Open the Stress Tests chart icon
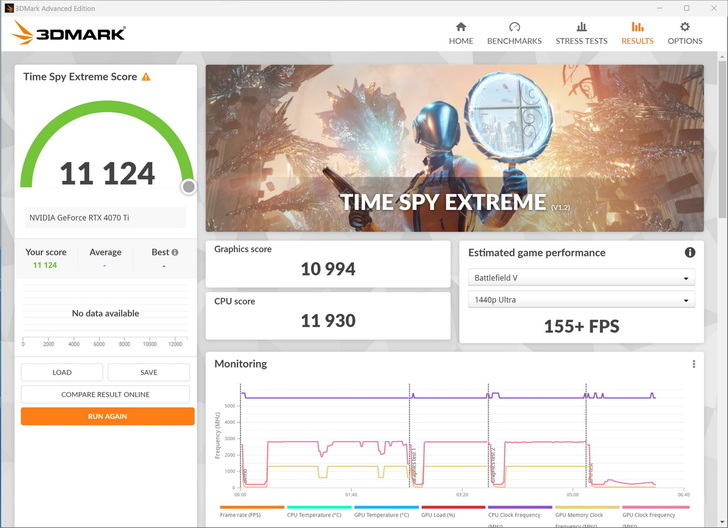 (581, 26)
